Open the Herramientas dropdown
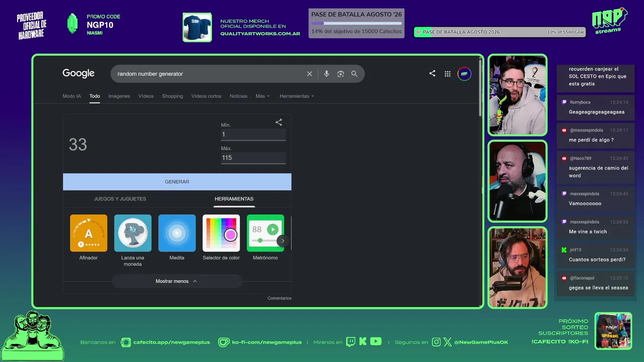The height and width of the screenshot is (362, 644). (x=297, y=96)
